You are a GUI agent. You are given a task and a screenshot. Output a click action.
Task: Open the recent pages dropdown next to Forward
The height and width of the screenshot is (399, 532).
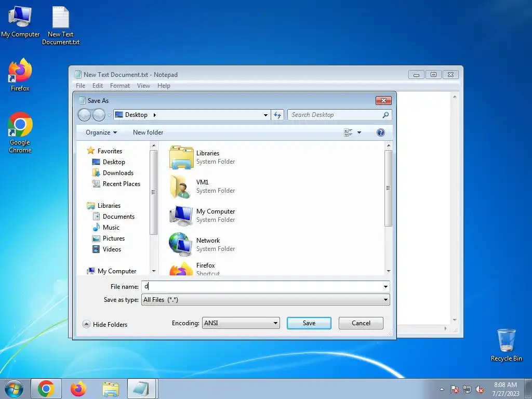(x=110, y=115)
